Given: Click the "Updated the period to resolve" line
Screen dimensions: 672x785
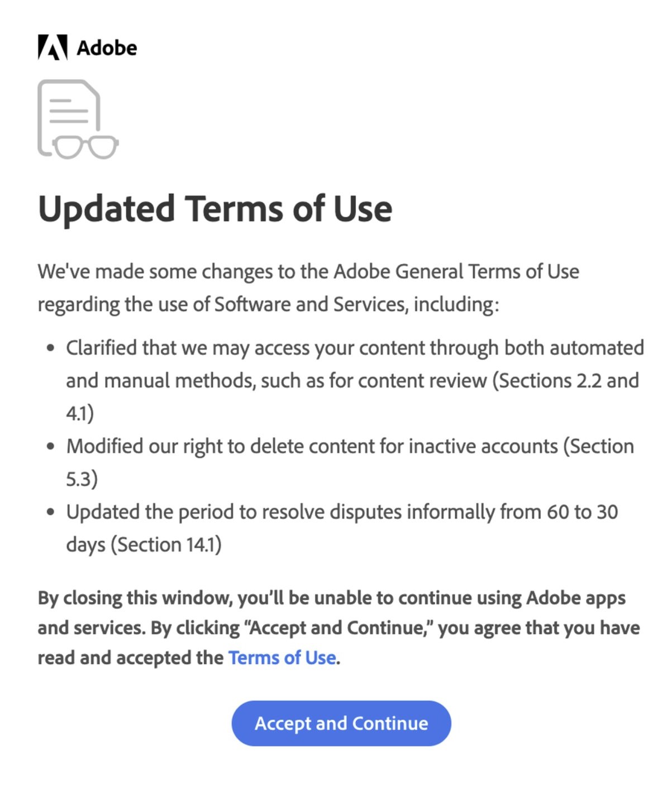Looking at the screenshot, I should 342,512.
